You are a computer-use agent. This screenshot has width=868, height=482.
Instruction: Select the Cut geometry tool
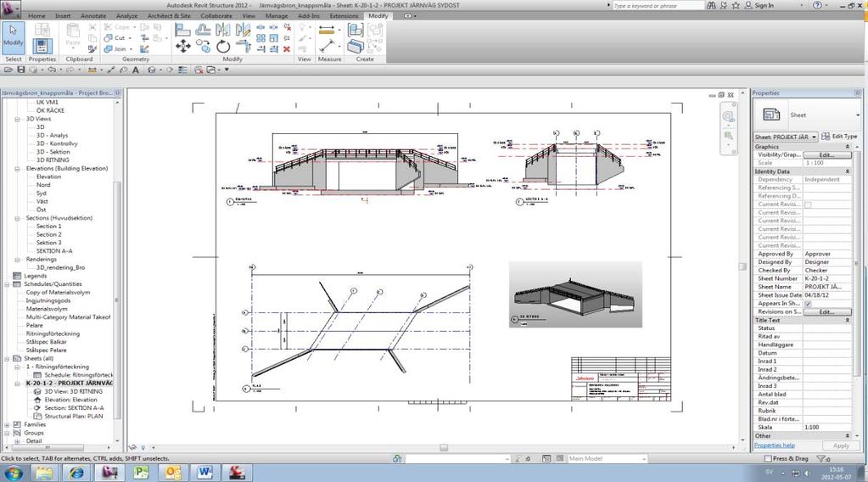coord(118,37)
